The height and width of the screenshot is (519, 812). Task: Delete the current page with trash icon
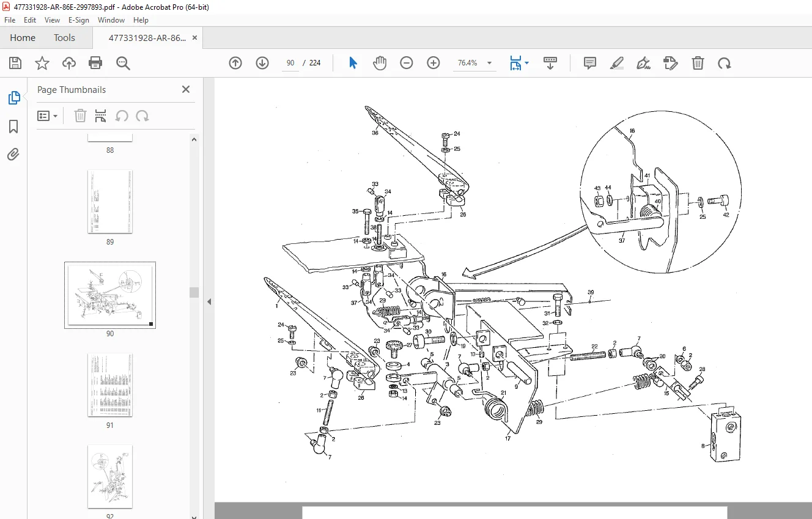(698, 63)
